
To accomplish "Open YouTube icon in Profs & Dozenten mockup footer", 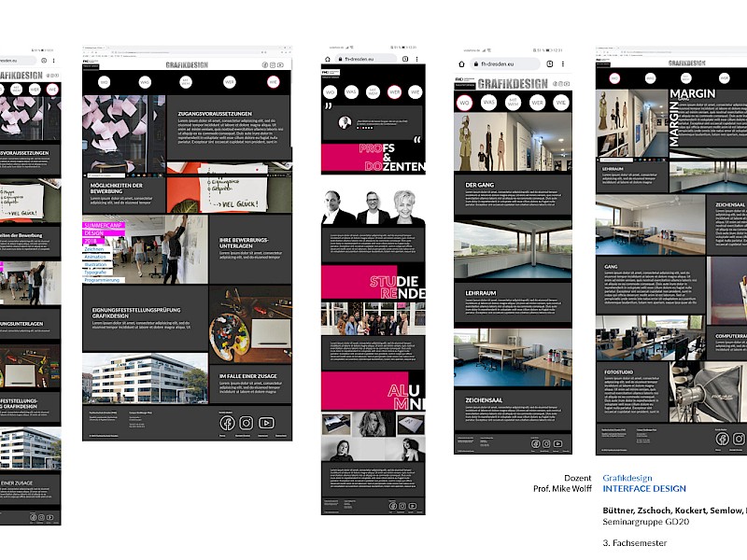I will coord(413,506).
